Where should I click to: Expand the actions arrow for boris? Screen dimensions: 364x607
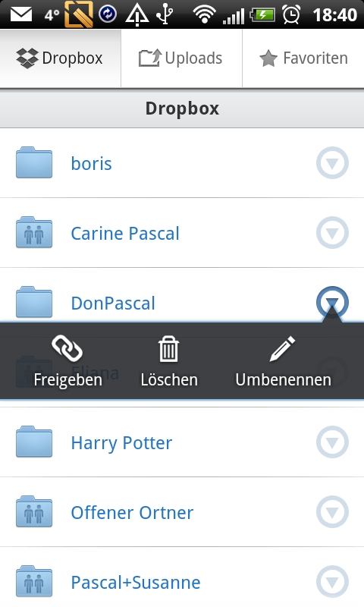pos(332,163)
